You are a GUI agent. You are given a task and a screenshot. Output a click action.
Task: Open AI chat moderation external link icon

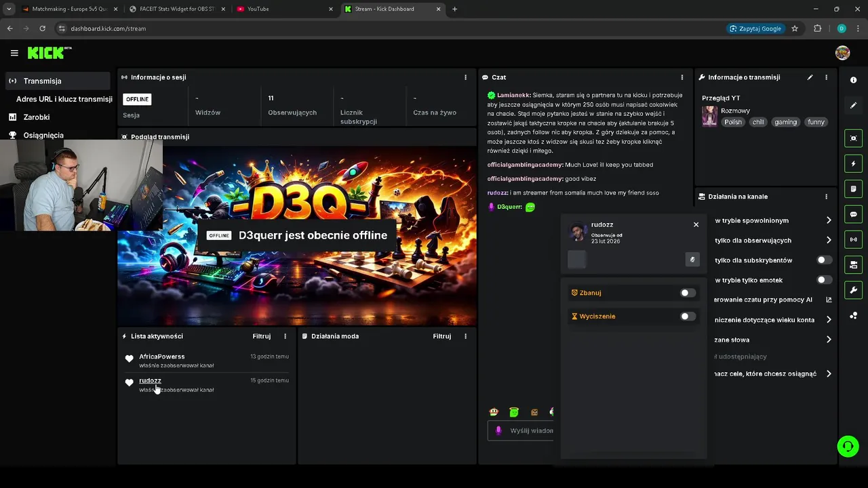(829, 300)
